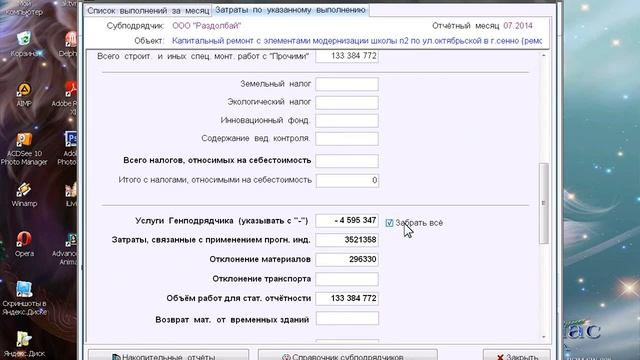Viewport: 640px width, 360px height.
Task: Click the Экологический налог input field
Action: click(347, 102)
